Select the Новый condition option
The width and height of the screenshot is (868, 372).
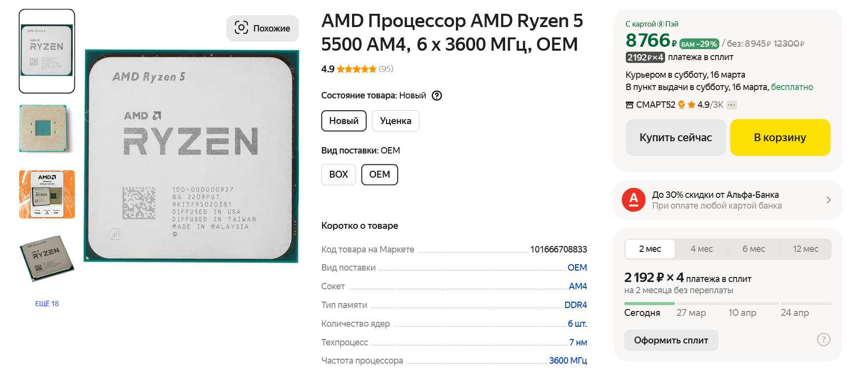coord(344,121)
